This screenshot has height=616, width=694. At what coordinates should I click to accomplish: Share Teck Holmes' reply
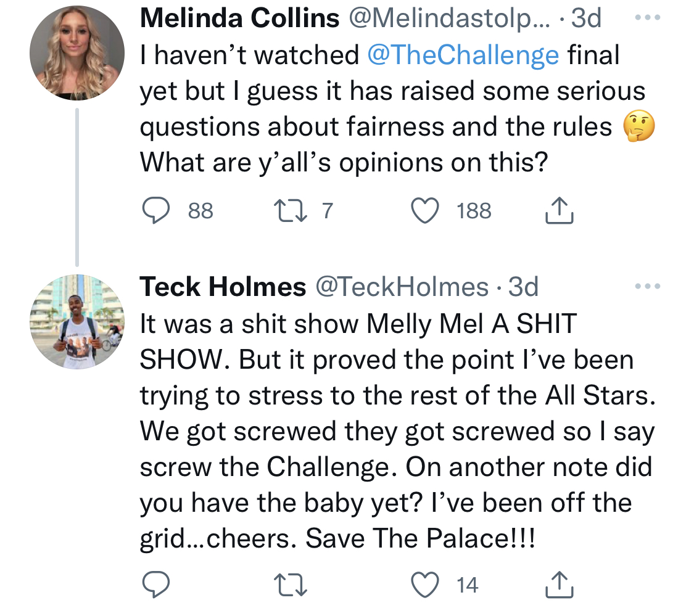click(560, 585)
